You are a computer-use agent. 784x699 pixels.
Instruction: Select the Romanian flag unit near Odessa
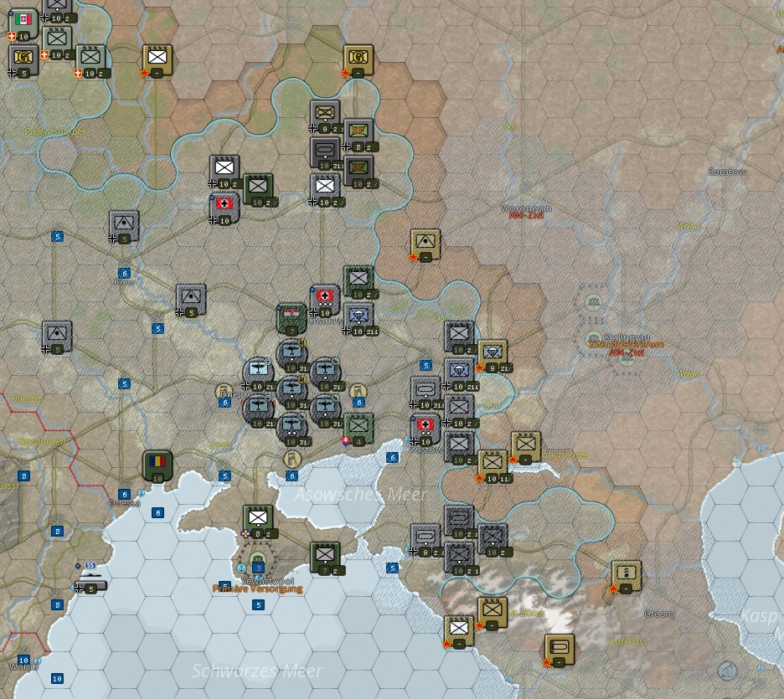pos(157,465)
